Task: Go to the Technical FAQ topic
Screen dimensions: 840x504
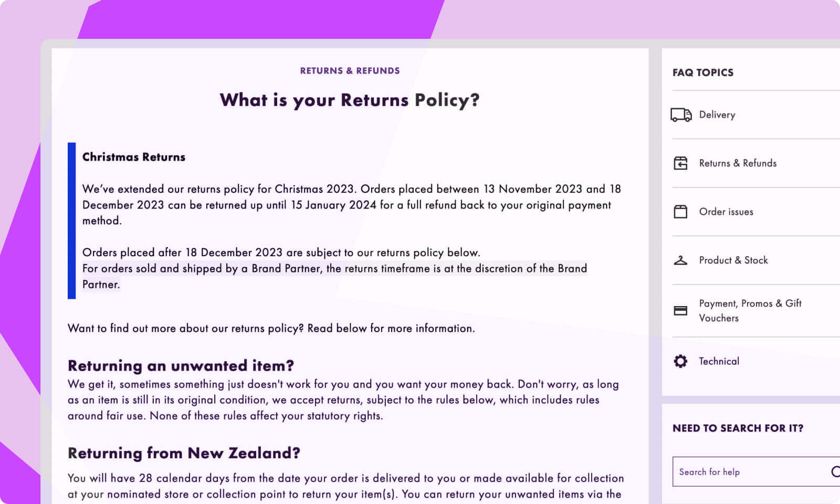Action: pyautogui.click(x=719, y=361)
